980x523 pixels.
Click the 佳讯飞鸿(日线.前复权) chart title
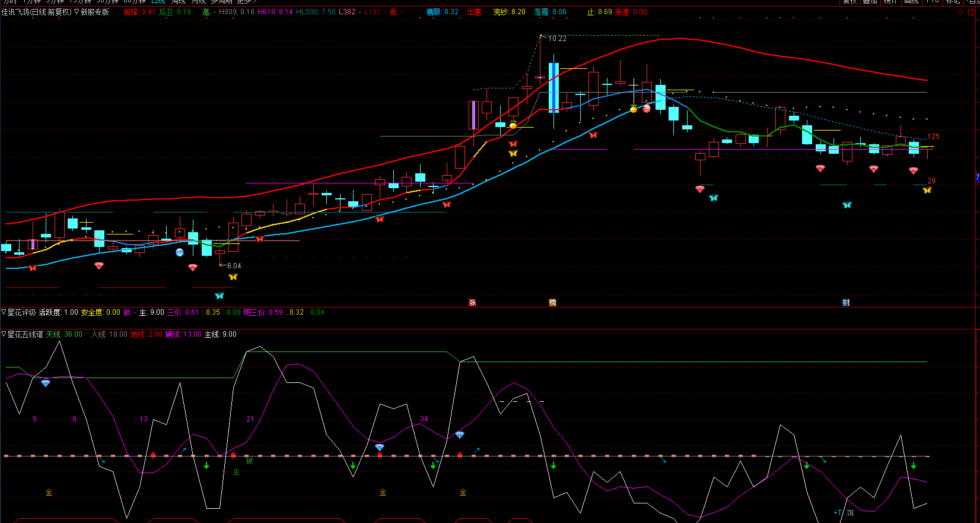pyautogui.click(x=36, y=12)
